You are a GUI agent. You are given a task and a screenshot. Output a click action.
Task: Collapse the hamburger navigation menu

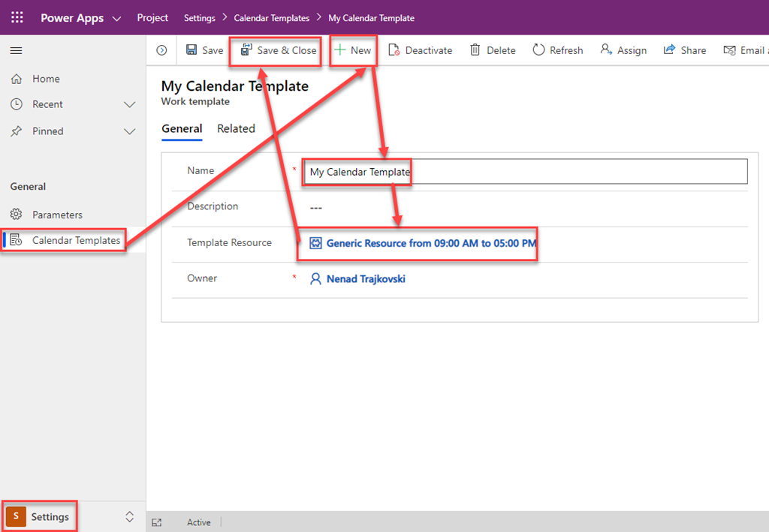(x=16, y=50)
